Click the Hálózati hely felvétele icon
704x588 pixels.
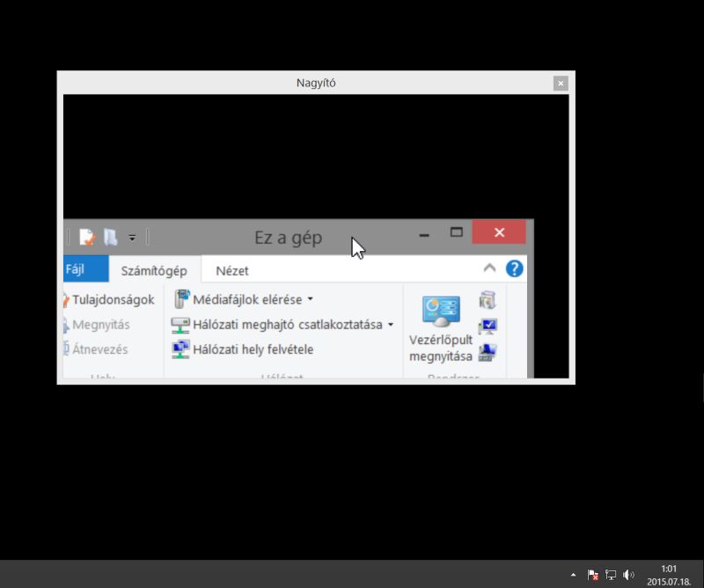pos(180,349)
